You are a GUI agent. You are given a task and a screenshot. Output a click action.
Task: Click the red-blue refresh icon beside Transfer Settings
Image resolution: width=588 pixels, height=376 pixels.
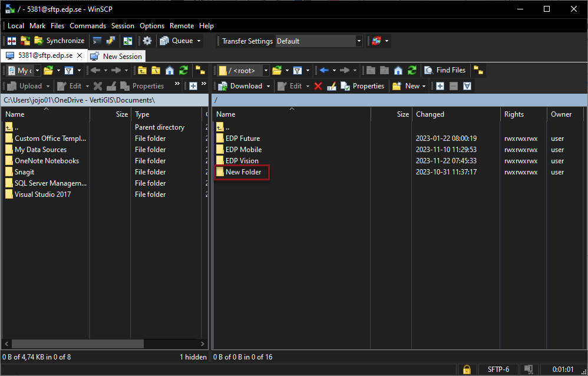point(376,41)
